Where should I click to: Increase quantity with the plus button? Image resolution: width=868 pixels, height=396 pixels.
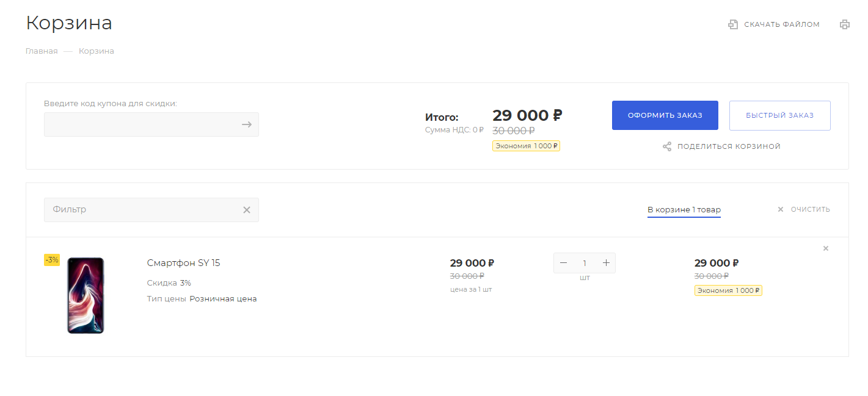coord(606,263)
